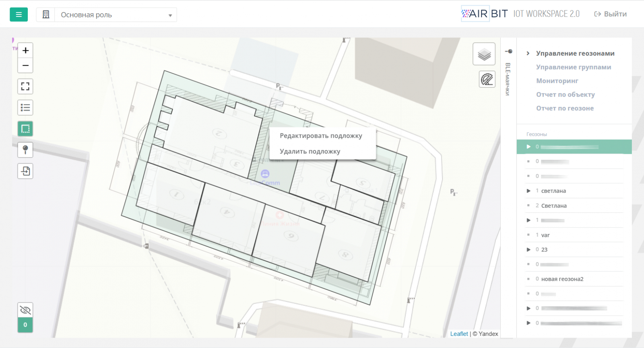Open "Управление геозонами" section
Image resolution: width=644 pixels, height=348 pixels.
575,53
